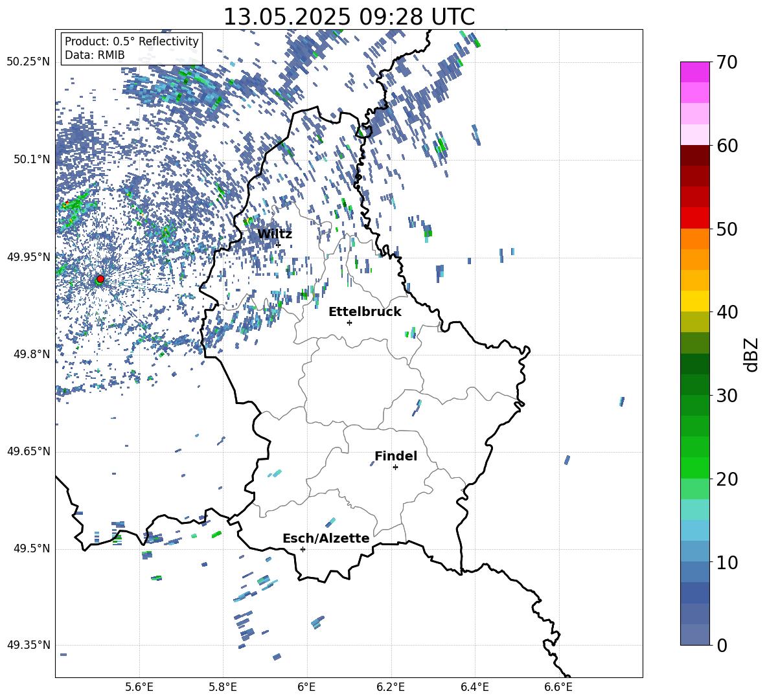Select the Esch/Alzette city label
The height and width of the screenshot is (700, 767).
click(x=326, y=538)
